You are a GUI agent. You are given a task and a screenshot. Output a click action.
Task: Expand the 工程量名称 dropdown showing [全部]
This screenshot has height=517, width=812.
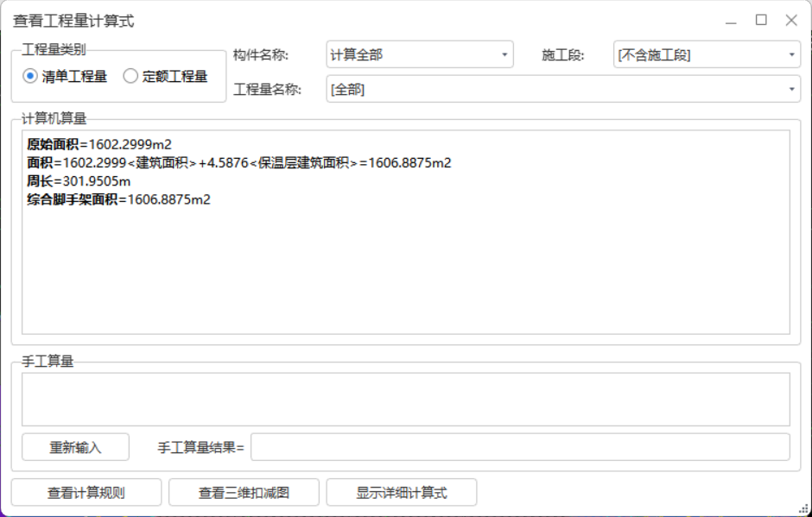(x=563, y=89)
